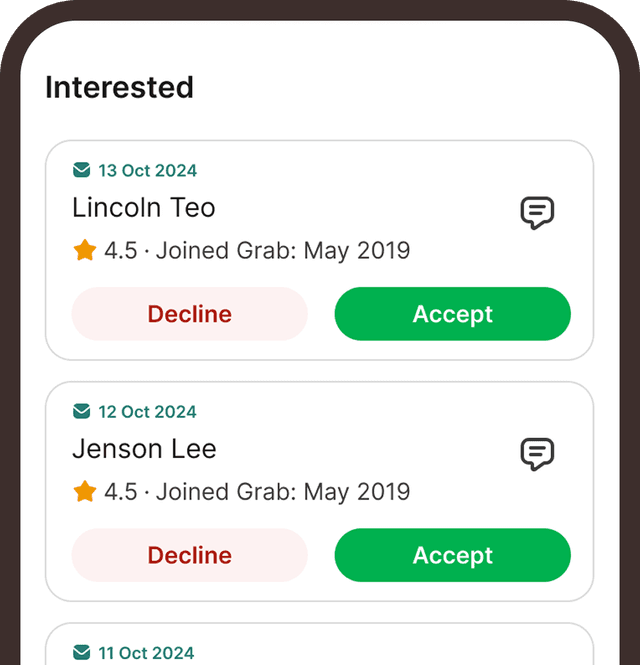Click the 11 Oct 2024 date label
The image size is (640, 665).
147,653
